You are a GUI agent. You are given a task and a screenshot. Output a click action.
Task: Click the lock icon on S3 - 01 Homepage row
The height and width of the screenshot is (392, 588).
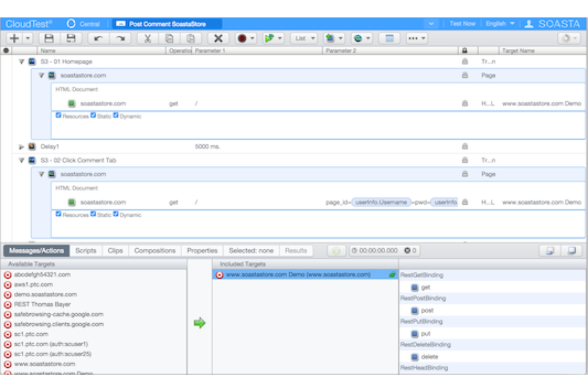(465, 62)
